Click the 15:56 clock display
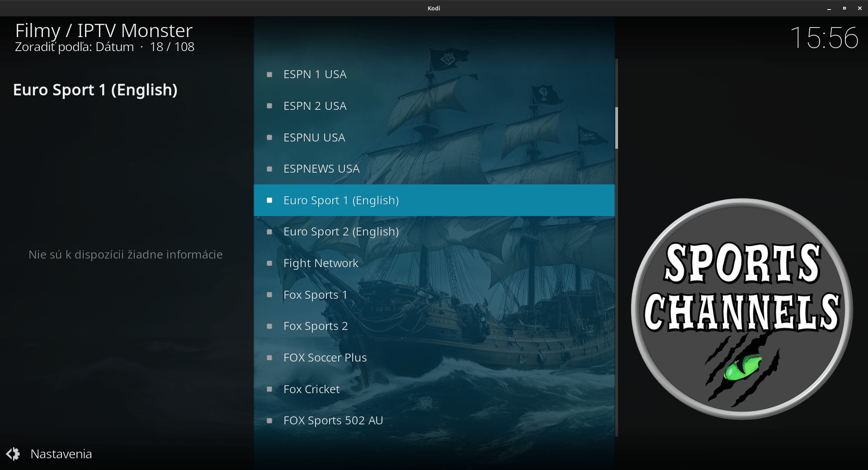 [x=824, y=38]
